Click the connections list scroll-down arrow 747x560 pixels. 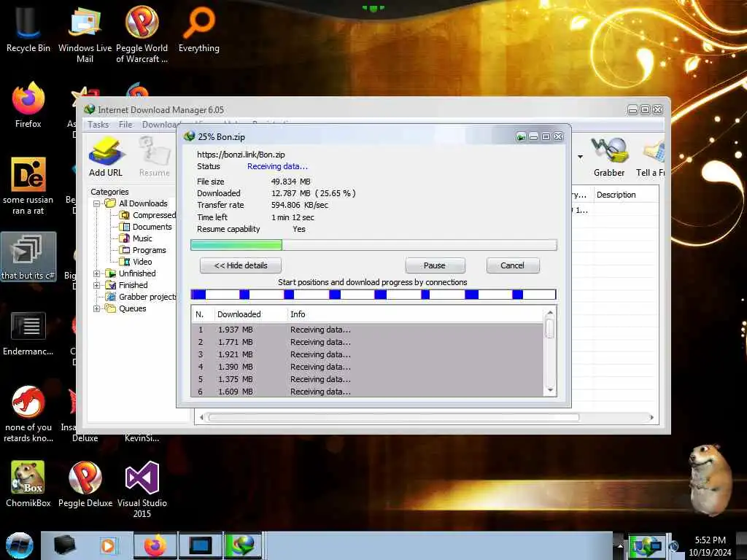click(550, 391)
